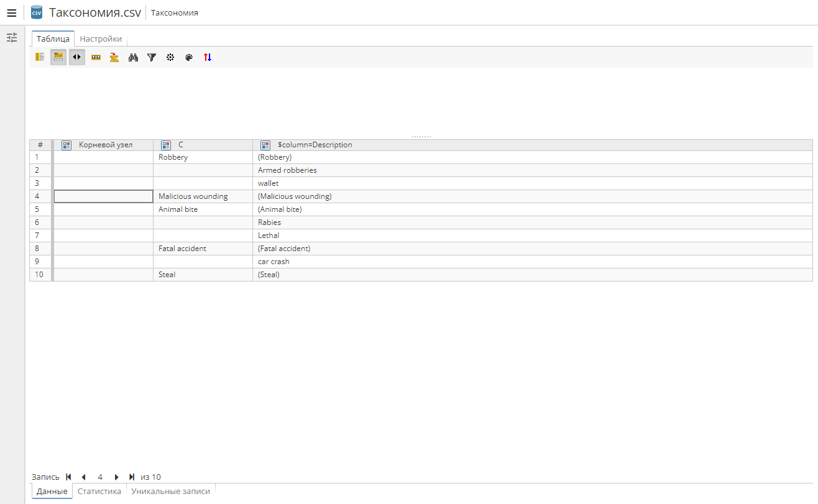Click the Таксономия breadcrumb label in the header
The width and height of the screenshot is (818, 504).
pyautogui.click(x=175, y=12)
